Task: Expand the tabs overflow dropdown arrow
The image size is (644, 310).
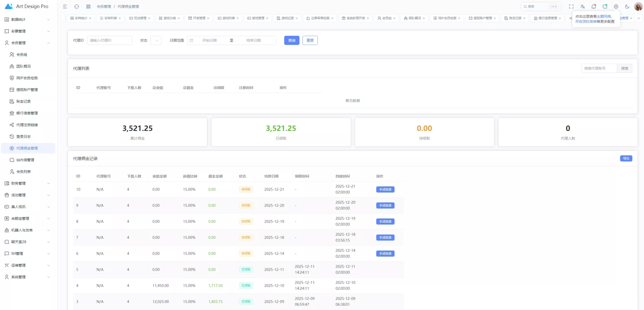Action: click(639, 18)
